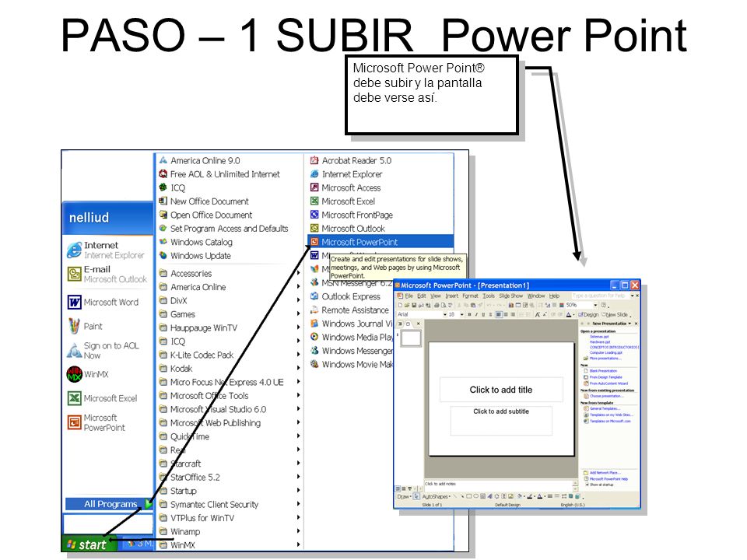Expand Microsoft Office Tools folder
This screenshot has height=560, width=747.
tap(230, 396)
